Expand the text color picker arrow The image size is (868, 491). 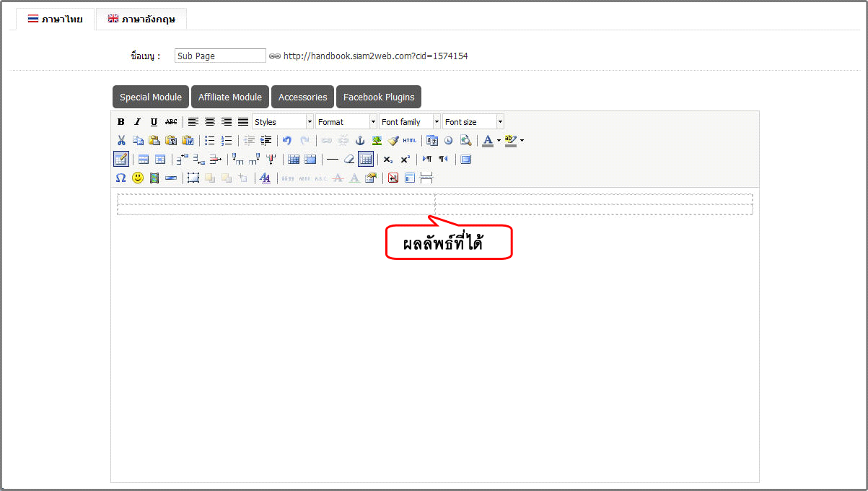coord(499,141)
